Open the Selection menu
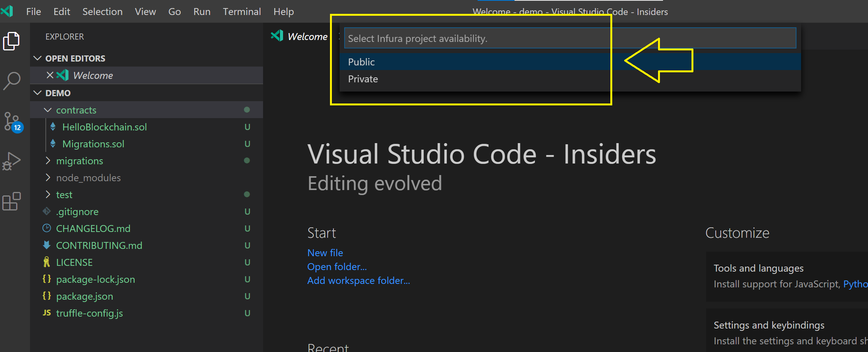The height and width of the screenshot is (352, 868). pos(102,12)
